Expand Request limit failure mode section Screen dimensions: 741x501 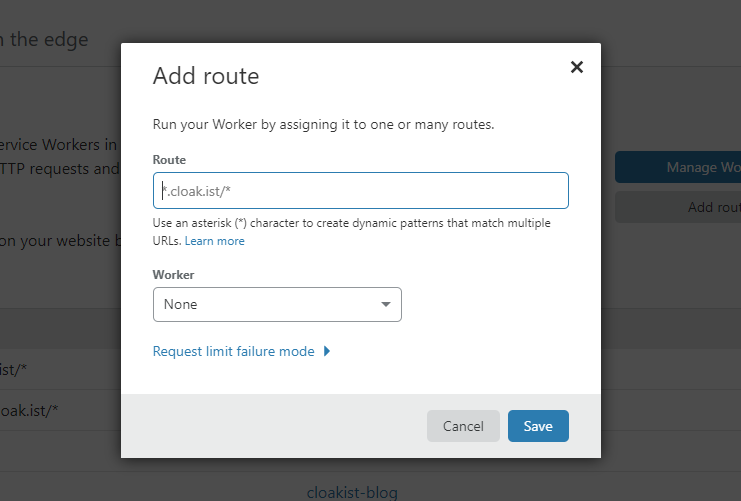coord(233,351)
